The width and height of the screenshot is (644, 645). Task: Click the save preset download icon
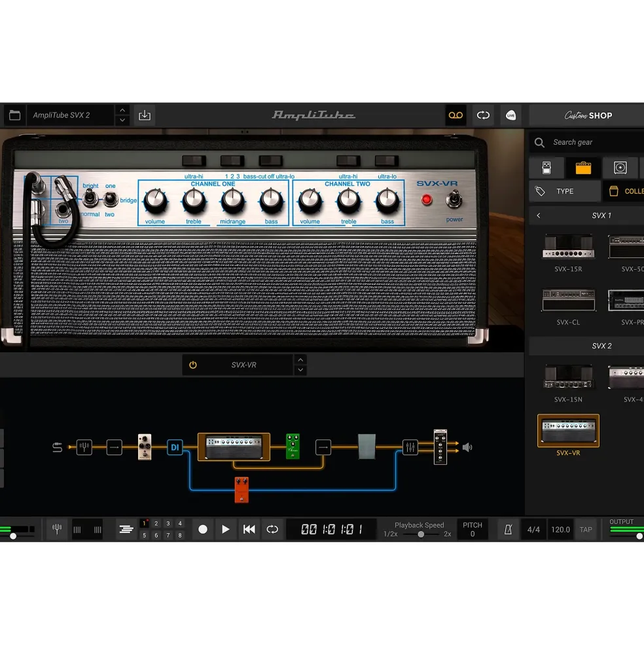(x=145, y=115)
